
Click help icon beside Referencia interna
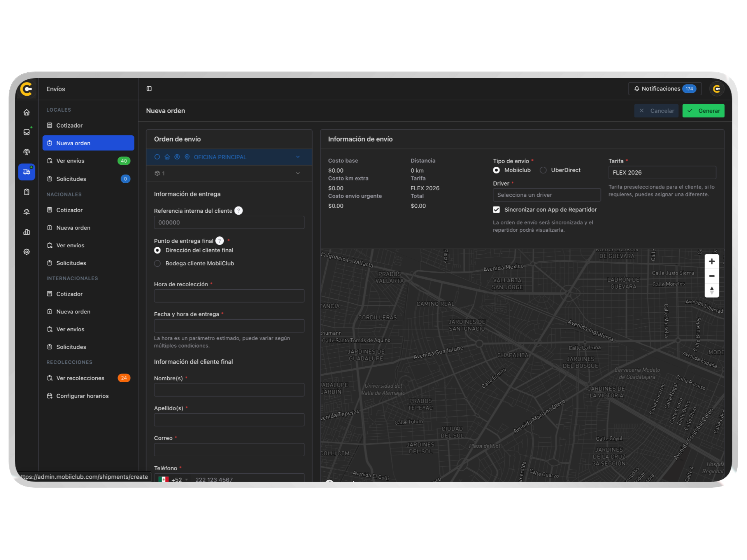238,211
